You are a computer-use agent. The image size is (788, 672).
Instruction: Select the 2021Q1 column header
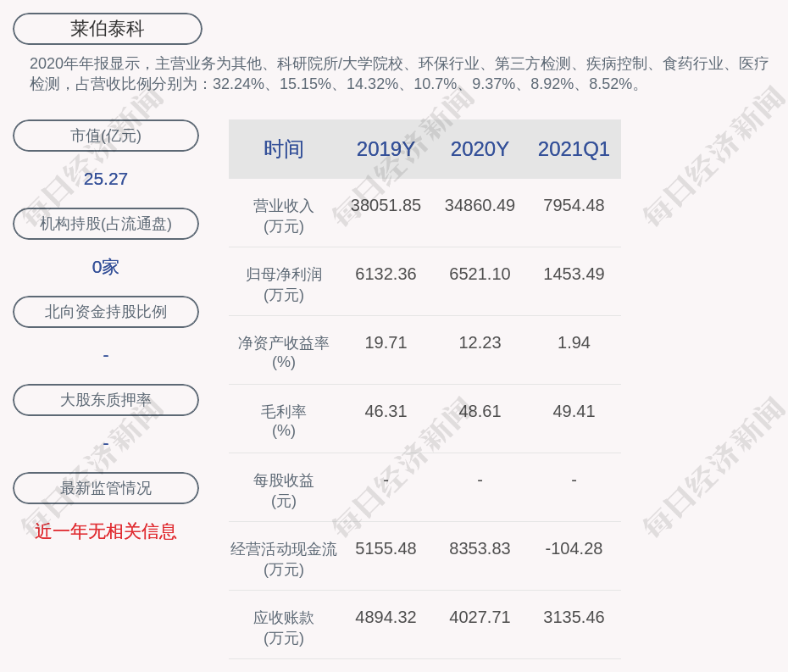[x=574, y=149]
